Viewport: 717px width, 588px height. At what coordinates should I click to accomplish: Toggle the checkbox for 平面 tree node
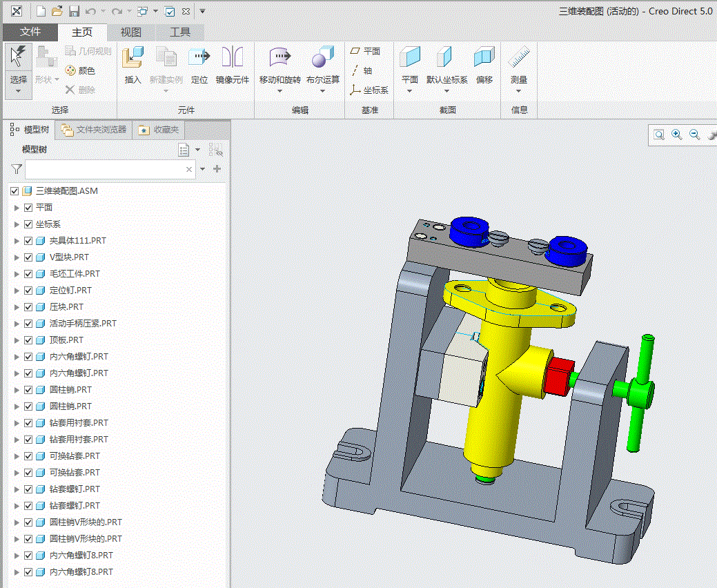pos(28,208)
